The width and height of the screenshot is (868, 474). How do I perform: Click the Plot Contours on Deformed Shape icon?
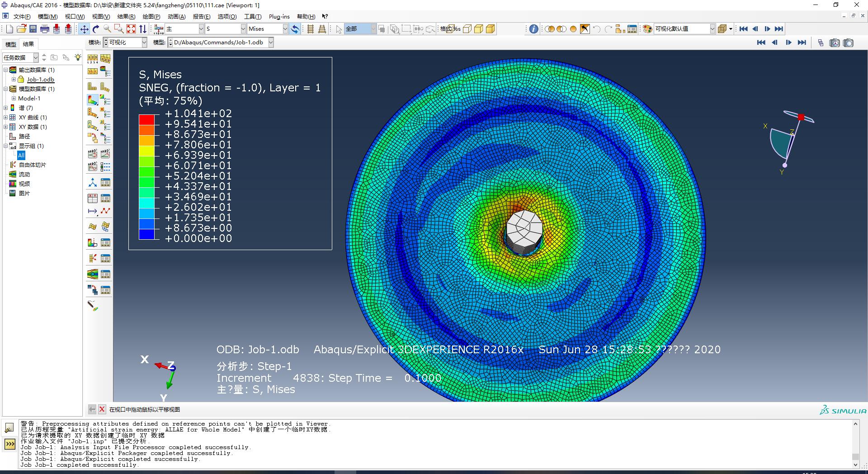click(x=92, y=100)
